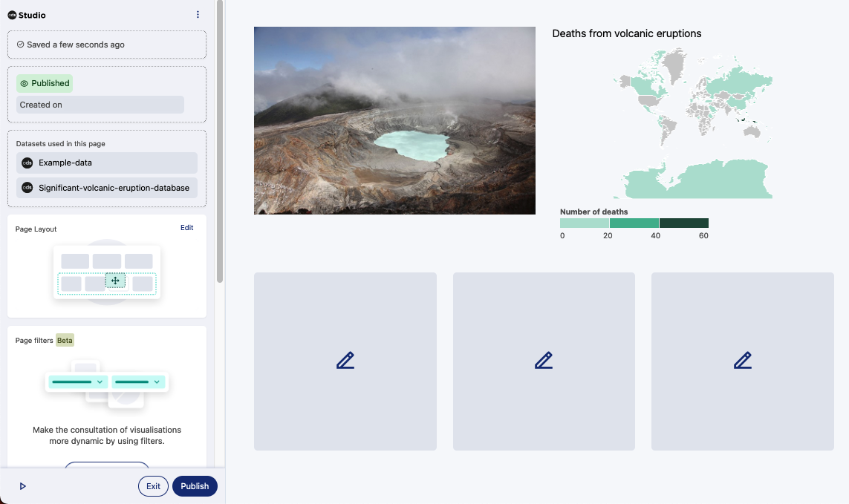
Task: Click the first filter dropdown illustration
Action: [77, 382]
